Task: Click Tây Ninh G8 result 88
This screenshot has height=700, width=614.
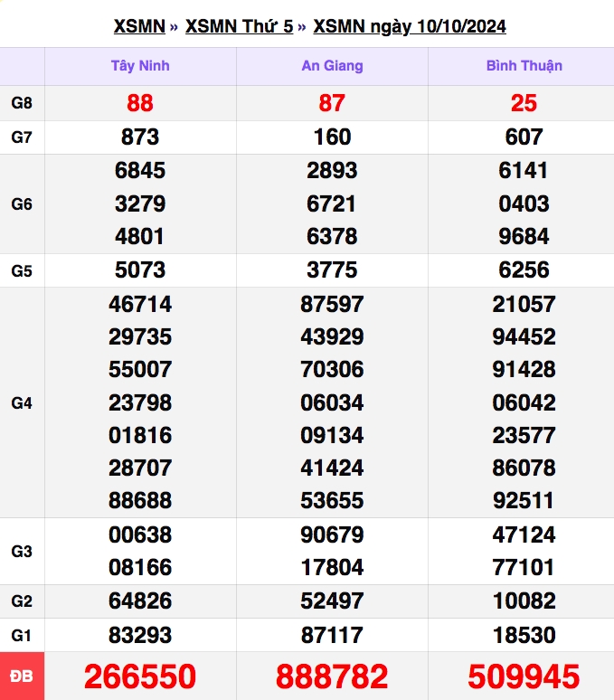Action: point(140,103)
